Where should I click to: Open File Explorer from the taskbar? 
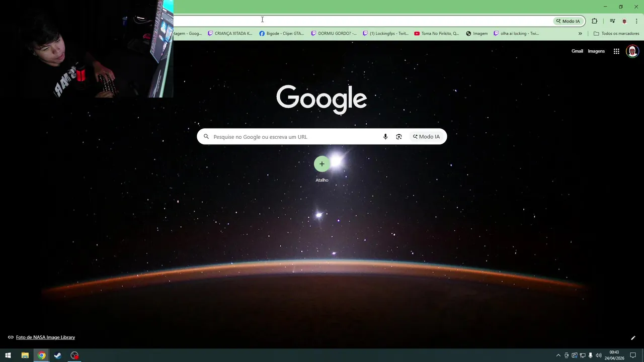click(25, 355)
